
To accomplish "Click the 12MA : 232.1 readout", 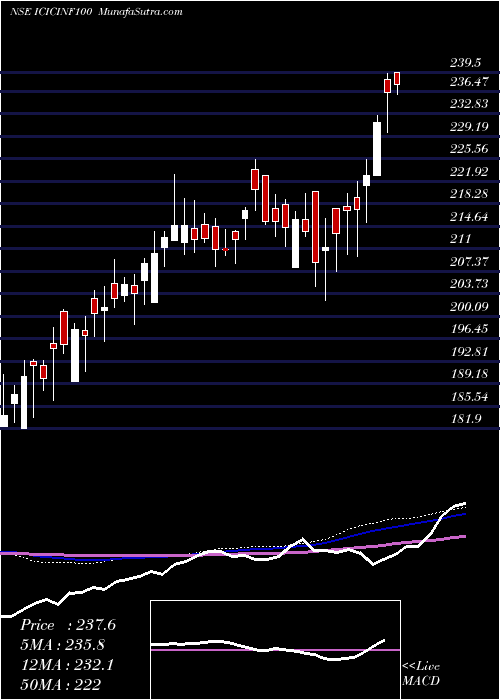I will point(66,665).
